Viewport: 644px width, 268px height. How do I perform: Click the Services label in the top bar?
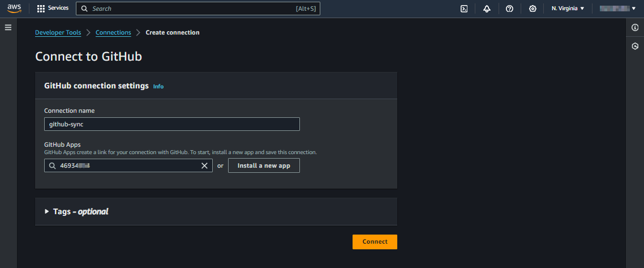[58, 8]
